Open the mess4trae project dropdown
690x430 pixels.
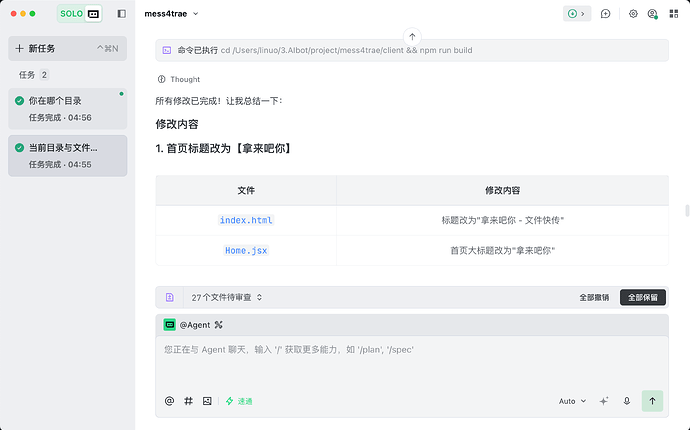pos(172,14)
